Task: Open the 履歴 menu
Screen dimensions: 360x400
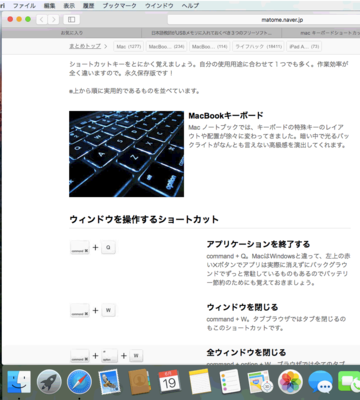Action: tap(88, 6)
